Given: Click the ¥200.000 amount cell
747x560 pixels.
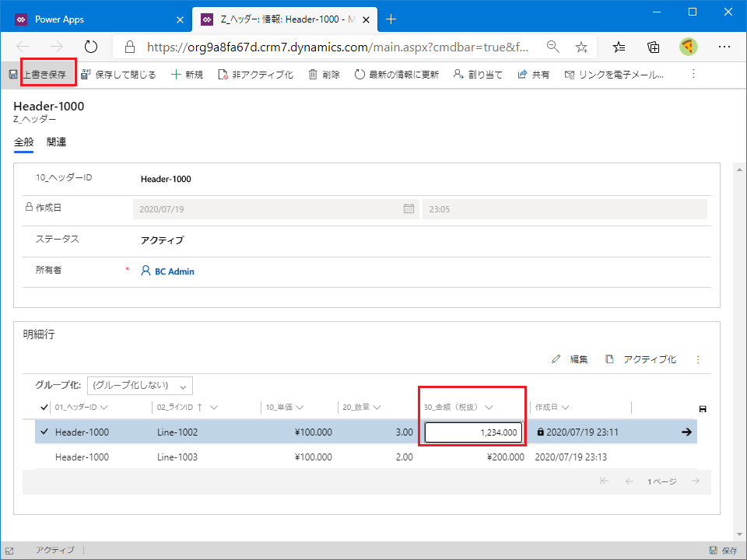Looking at the screenshot, I should tap(506, 457).
